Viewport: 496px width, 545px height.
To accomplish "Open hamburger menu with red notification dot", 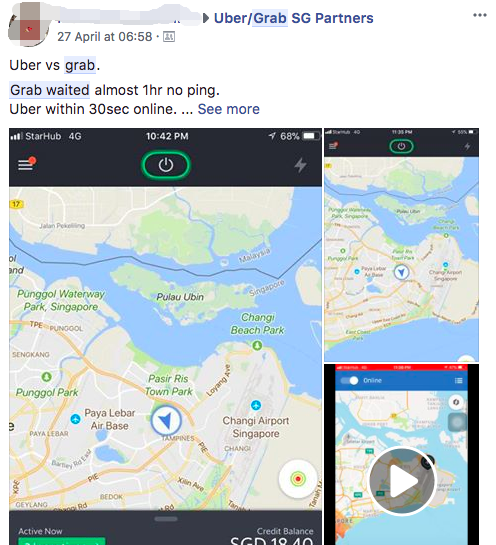I will (27, 164).
